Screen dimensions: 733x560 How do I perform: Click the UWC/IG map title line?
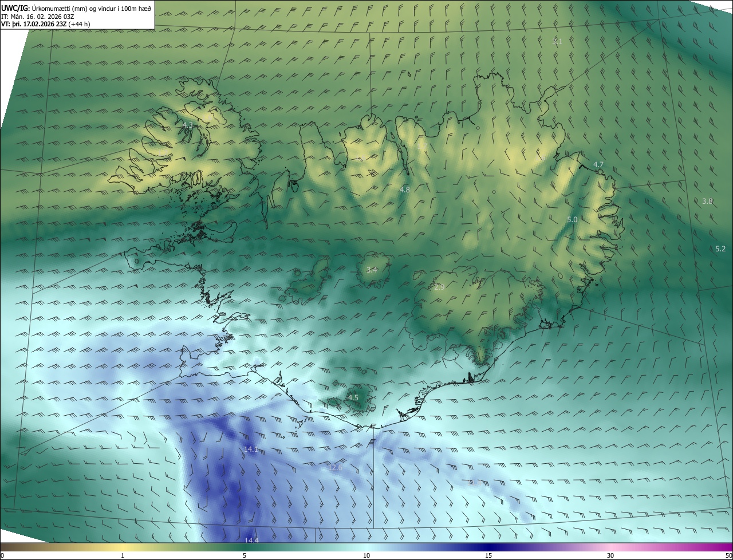(x=77, y=8)
